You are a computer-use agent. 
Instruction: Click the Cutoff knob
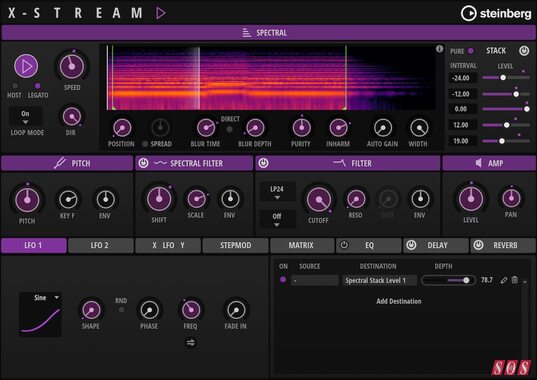point(319,200)
